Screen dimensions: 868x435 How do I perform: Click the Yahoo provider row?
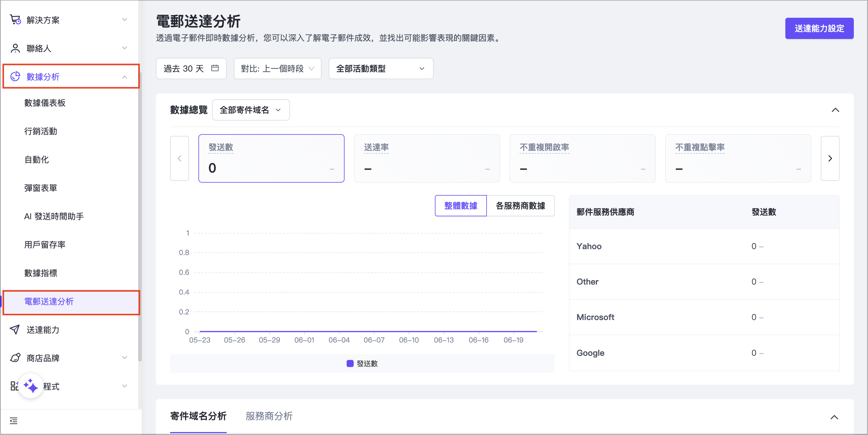click(704, 246)
